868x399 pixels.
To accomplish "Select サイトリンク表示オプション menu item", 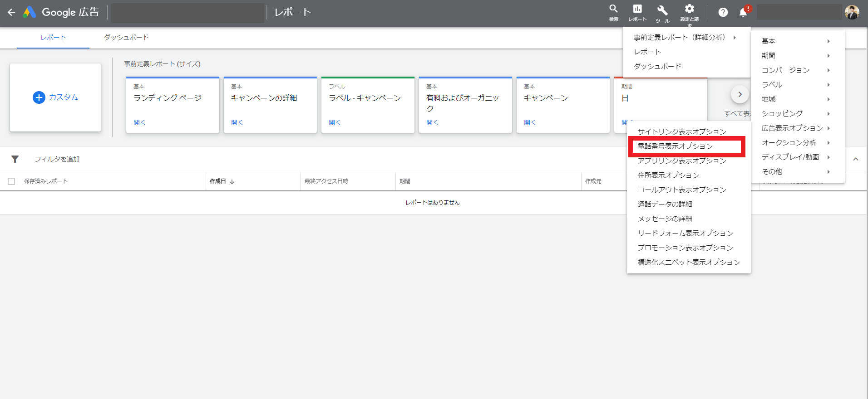I will [689, 132].
